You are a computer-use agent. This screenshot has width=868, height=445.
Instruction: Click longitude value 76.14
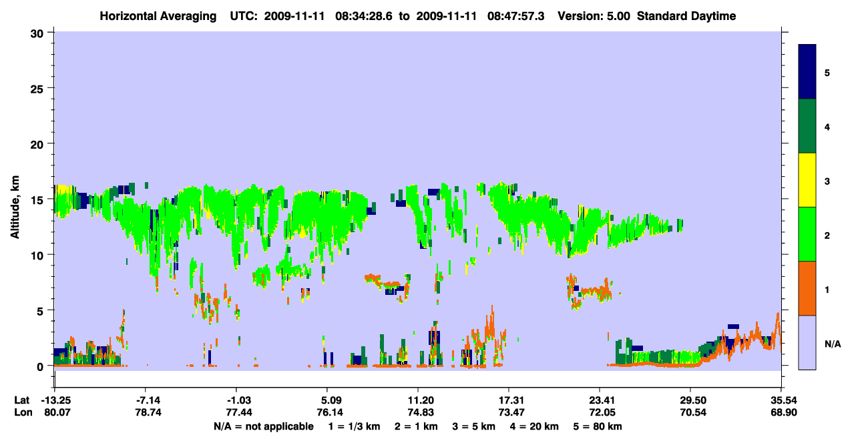tap(330, 412)
